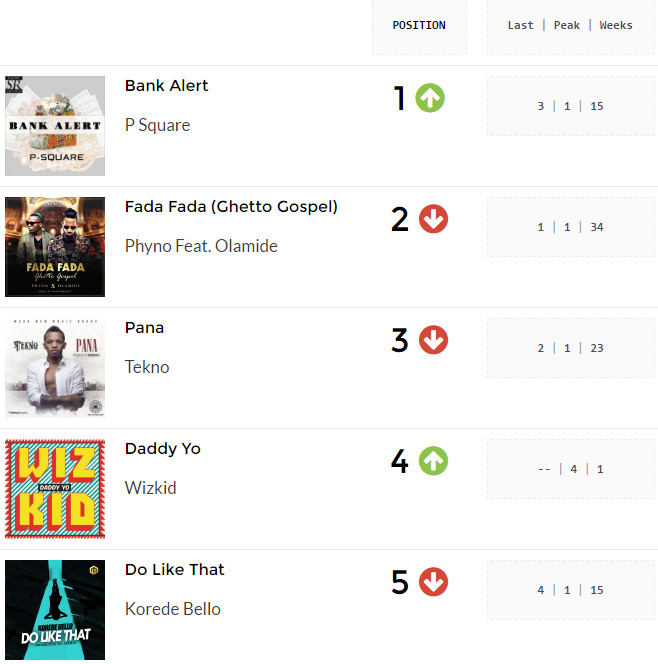Click artist name P Square
Screen dimensions: 658x664
pyautogui.click(x=158, y=125)
